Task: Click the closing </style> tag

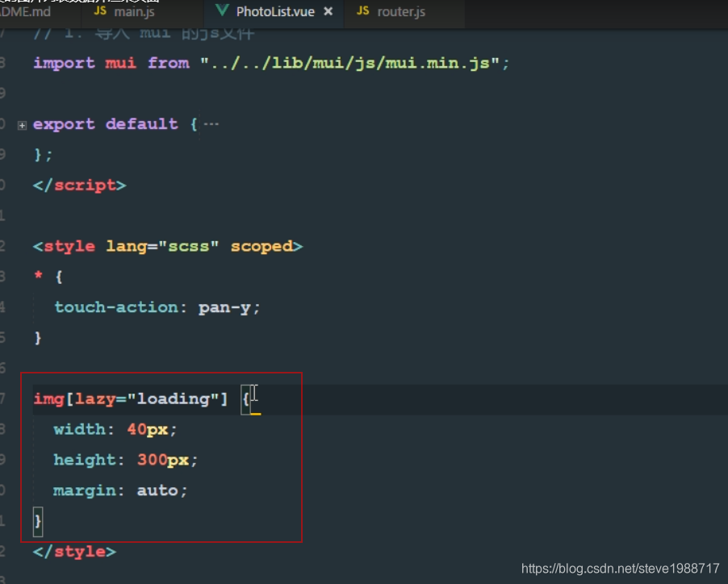Action: point(74,552)
